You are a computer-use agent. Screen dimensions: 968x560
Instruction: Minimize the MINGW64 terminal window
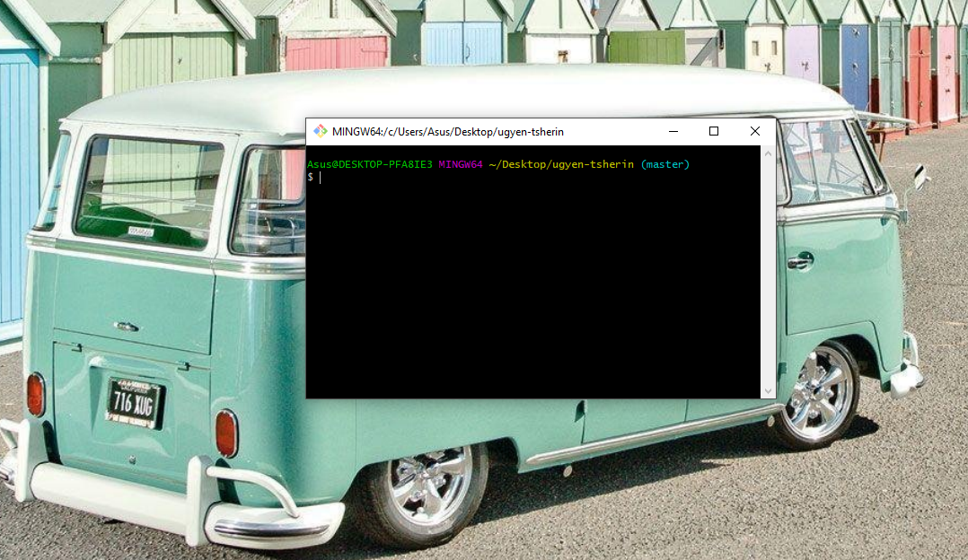pyautogui.click(x=673, y=131)
